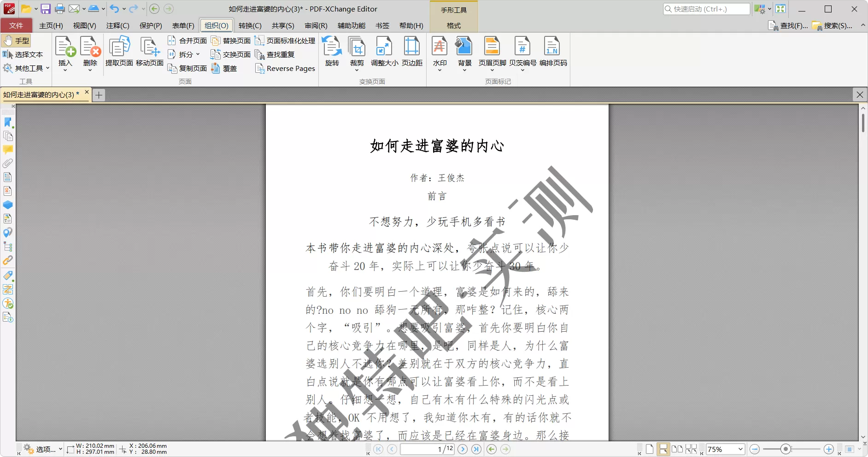Enable two-page view in the status bar
Viewport: 868px width, 457px height.
(x=677, y=449)
